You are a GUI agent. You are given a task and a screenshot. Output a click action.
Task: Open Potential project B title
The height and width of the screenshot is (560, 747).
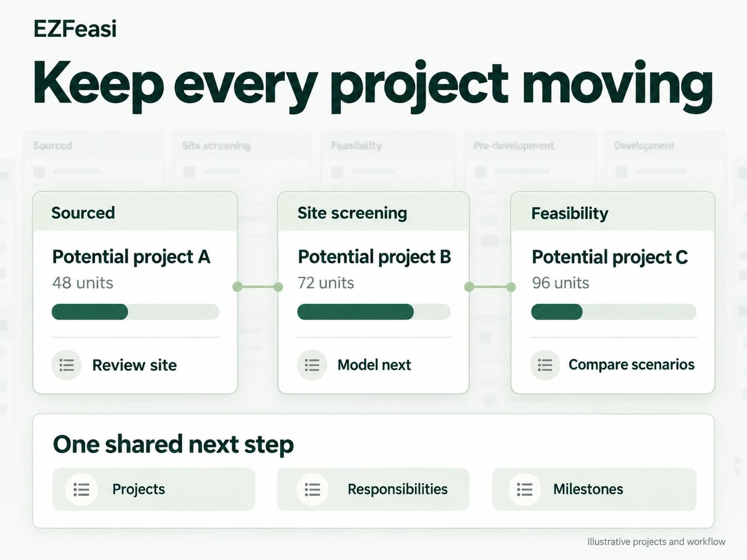[x=375, y=257]
